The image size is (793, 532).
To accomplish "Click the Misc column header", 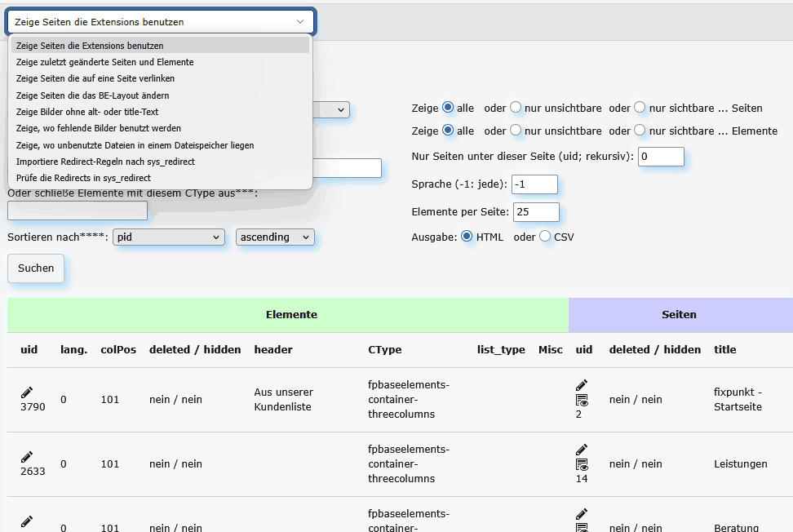I will [550, 349].
